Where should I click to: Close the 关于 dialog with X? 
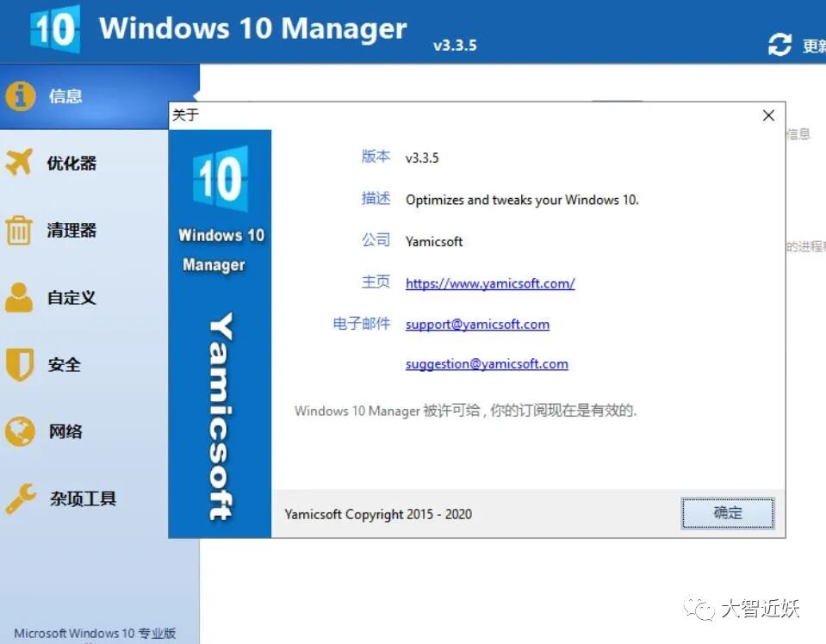(768, 115)
